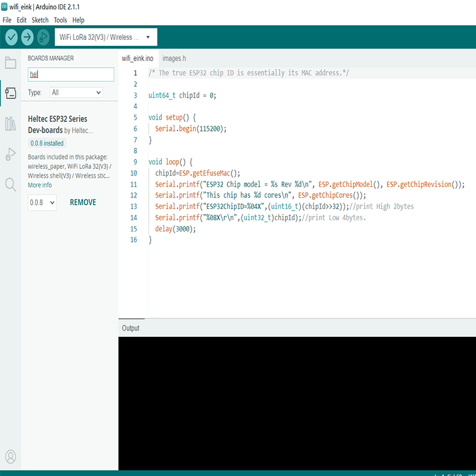Image resolution: width=476 pixels, height=476 pixels.
Task: Open the Sketch menu
Action: pyautogui.click(x=40, y=20)
